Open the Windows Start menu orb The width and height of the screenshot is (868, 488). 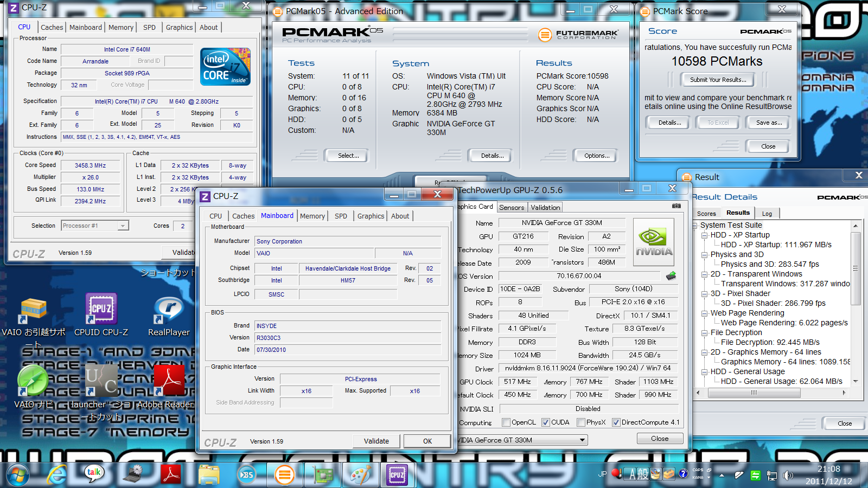point(17,476)
